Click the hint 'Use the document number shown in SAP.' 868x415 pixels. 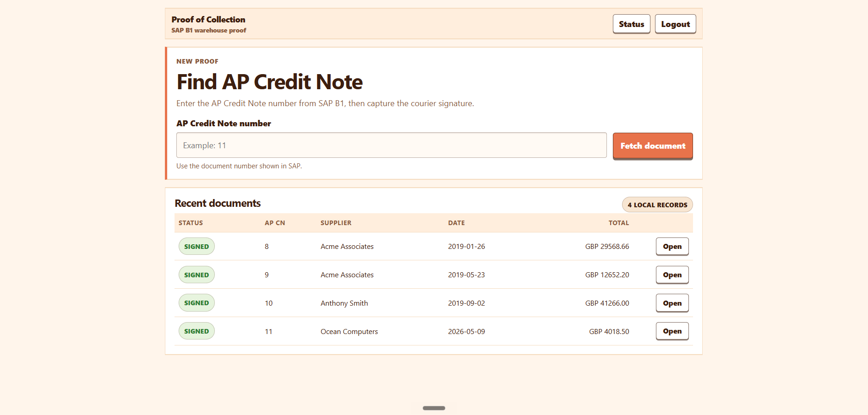pos(239,166)
